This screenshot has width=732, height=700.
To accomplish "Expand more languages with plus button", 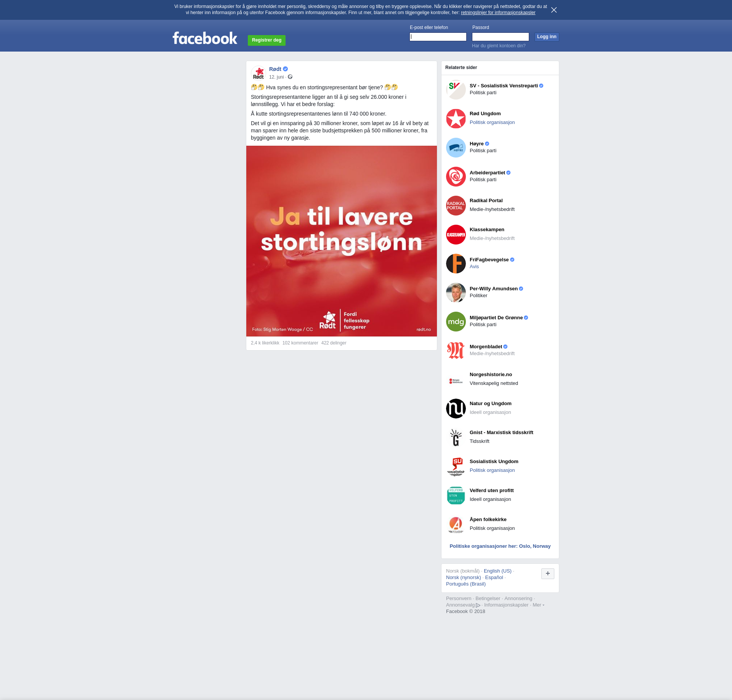I will click(547, 573).
